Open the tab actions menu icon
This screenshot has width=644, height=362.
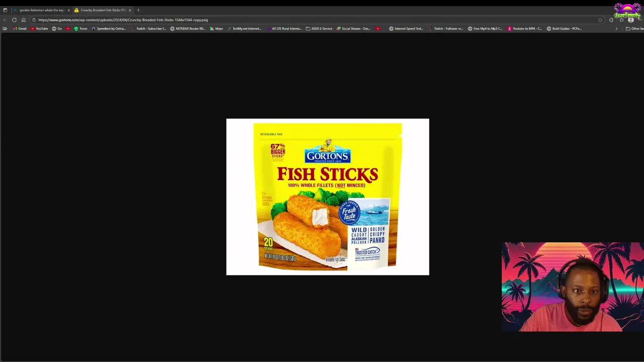5,10
